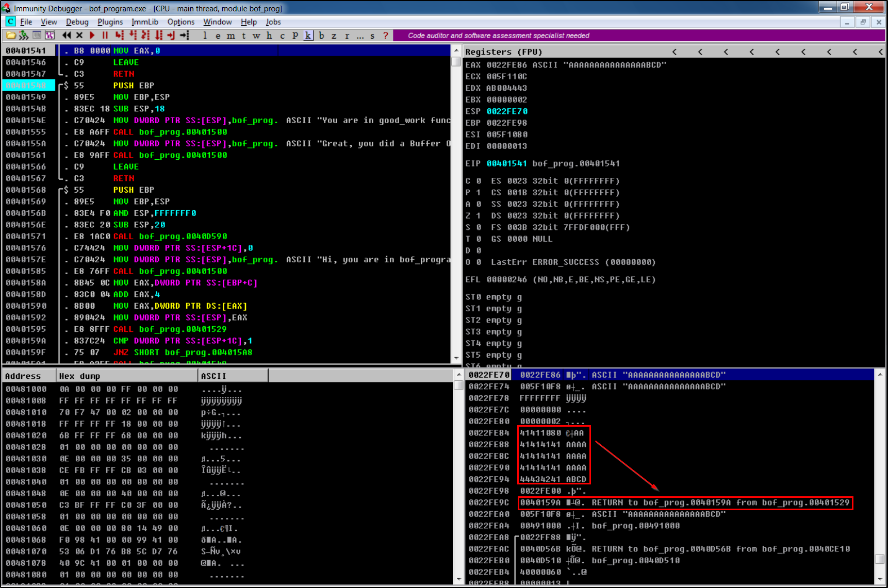Open the Help menu

coord(249,22)
